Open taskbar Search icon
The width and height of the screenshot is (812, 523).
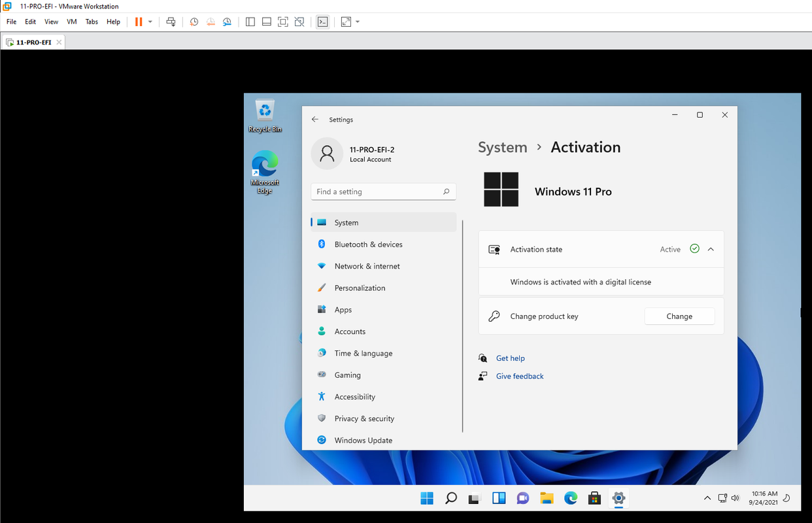tap(451, 498)
